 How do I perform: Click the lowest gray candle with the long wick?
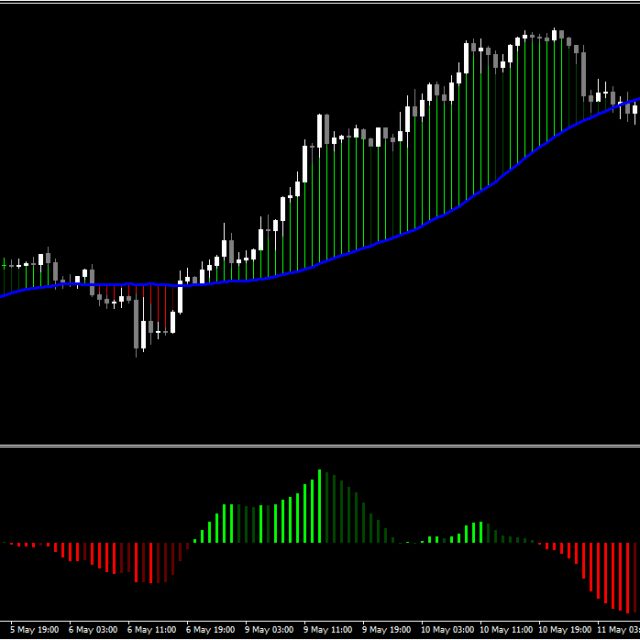click(x=136, y=324)
